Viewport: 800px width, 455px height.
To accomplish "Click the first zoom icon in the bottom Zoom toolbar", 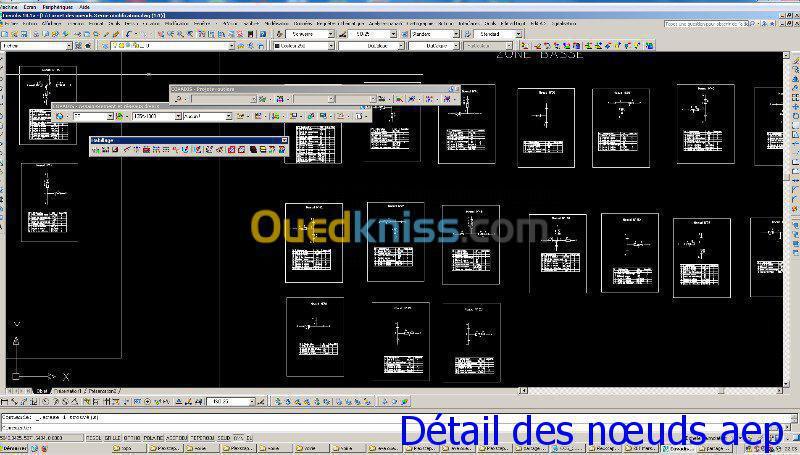I will click(279, 402).
